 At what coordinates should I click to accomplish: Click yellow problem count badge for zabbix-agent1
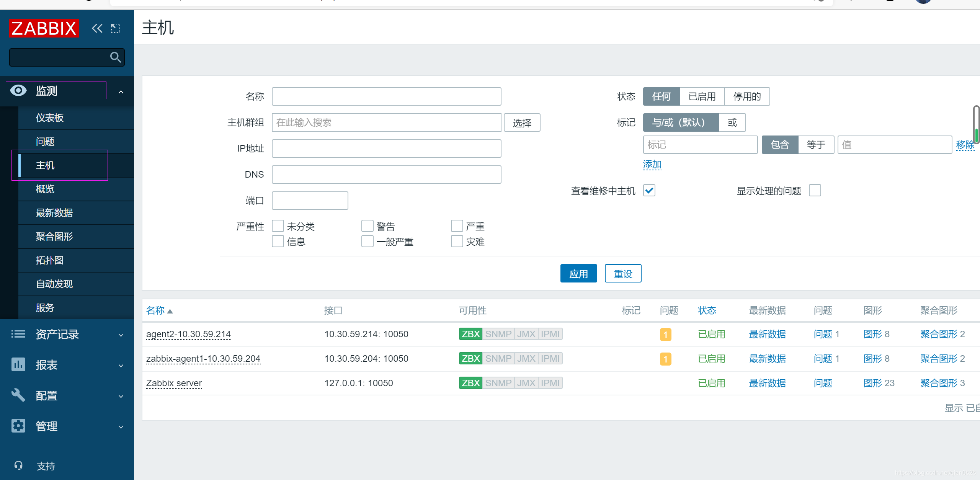665,359
